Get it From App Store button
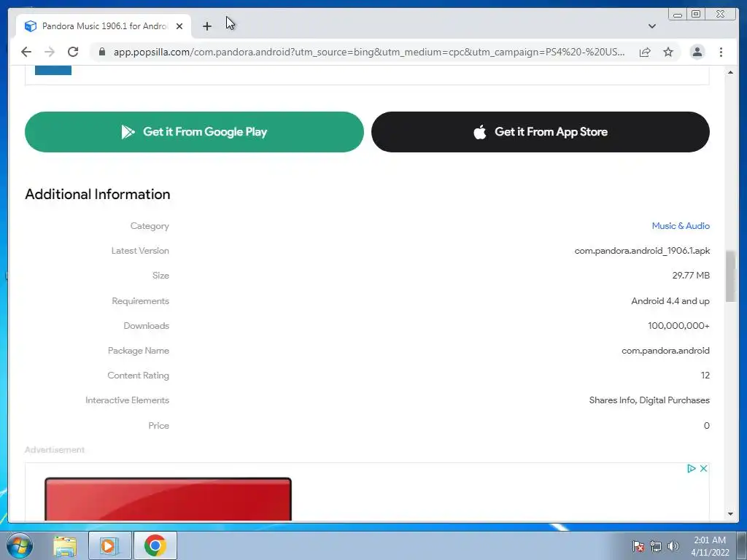The image size is (747, 560). coord(541,132)
